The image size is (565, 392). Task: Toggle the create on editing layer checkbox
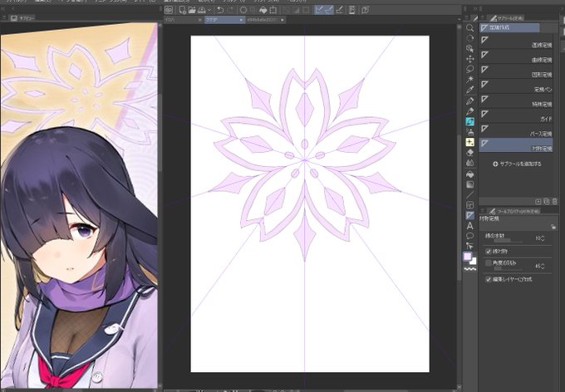click(489, 279)
